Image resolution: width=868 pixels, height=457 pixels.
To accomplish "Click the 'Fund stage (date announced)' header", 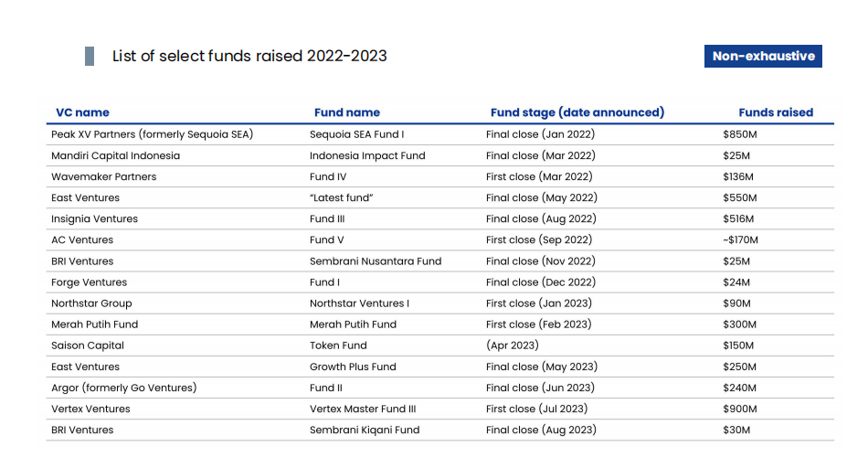I will point(577,112).
